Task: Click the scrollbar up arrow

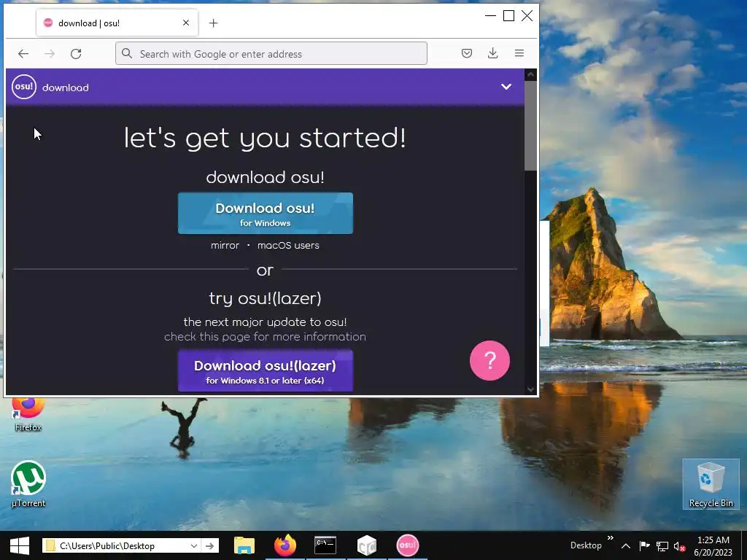Action: pos(530,75)
